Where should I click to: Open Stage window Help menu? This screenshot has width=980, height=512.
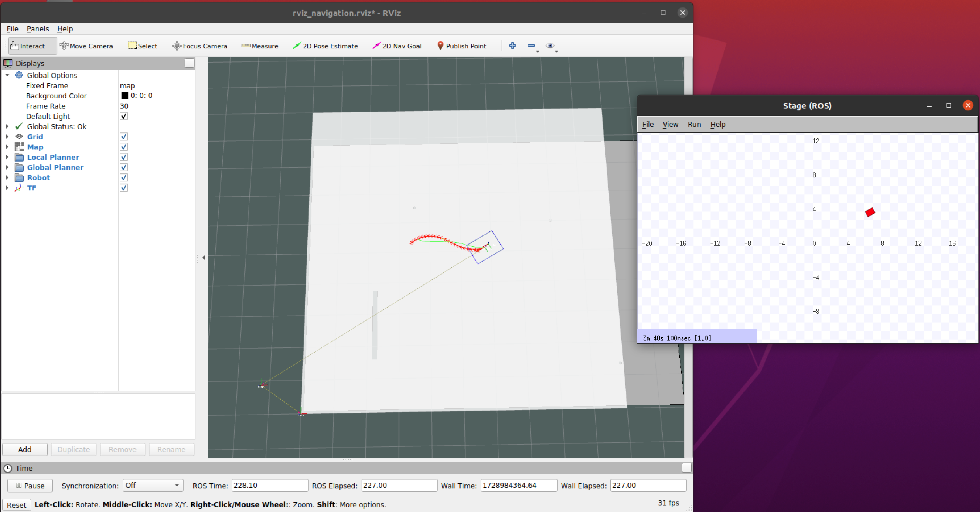tap(718, 124)
